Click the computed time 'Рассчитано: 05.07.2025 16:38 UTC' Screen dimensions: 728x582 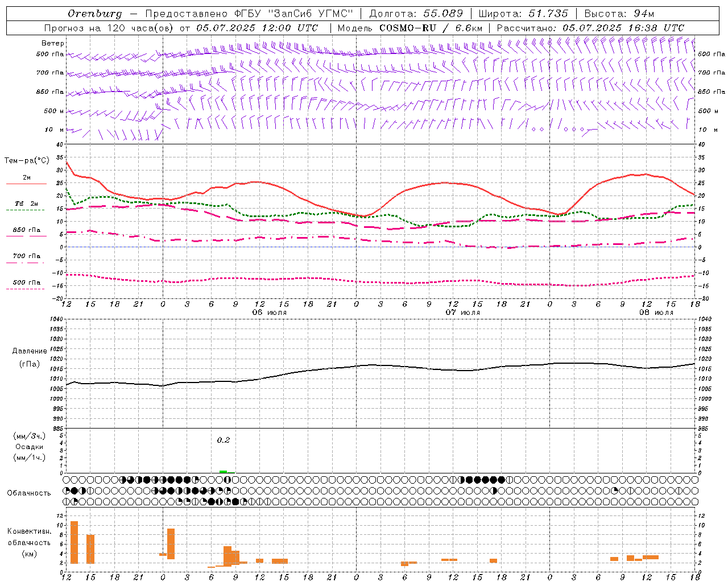pyautogui.click(x=590, y=28)
